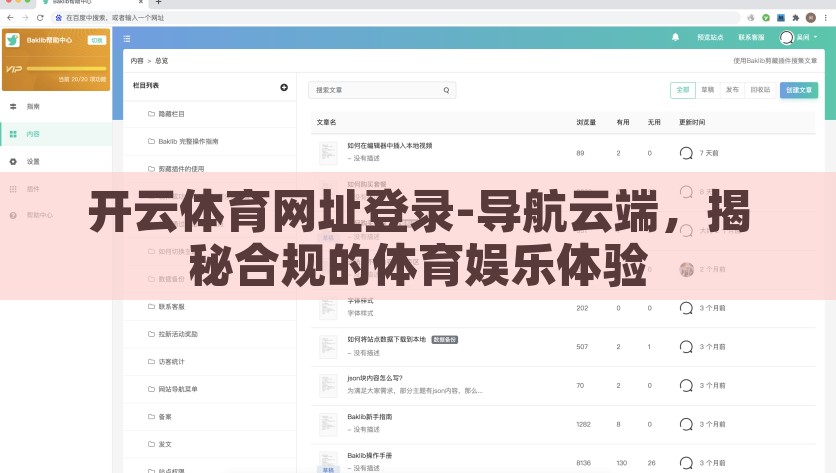836x473 pixels.
Task: Open notifications via the bell icon
Action: (x=676, y=37)
